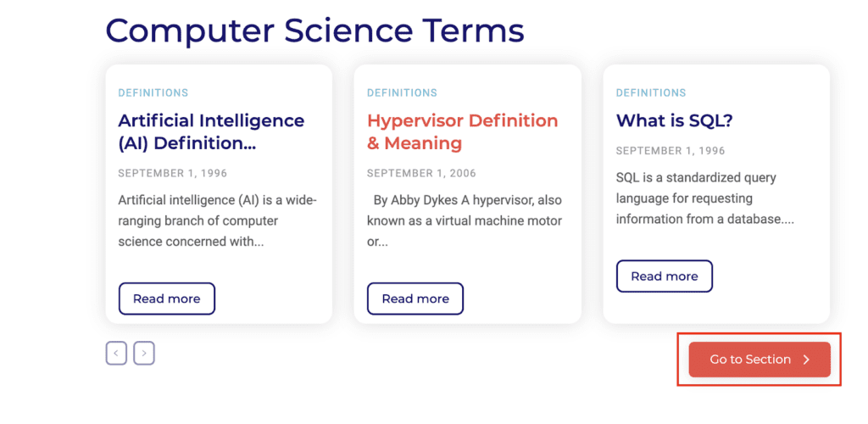Click the previous carousel arrow icon
Screen dimensions: 868x424
click(116, 353)
